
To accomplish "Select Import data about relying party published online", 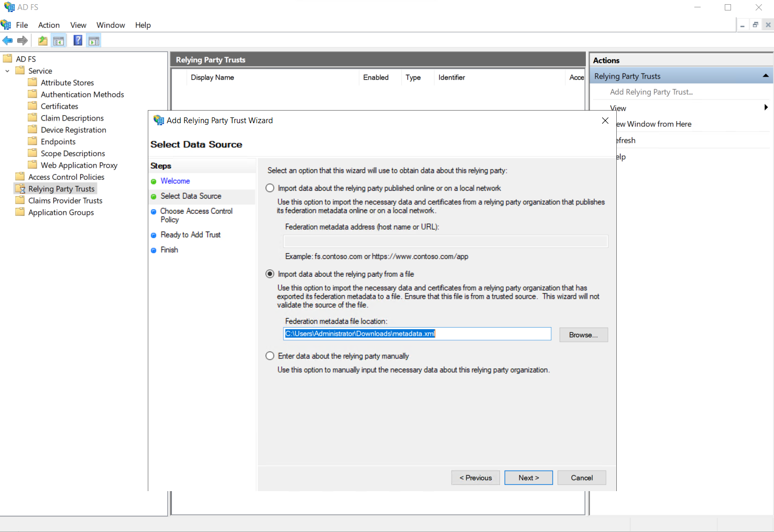I will coord(270,188).
